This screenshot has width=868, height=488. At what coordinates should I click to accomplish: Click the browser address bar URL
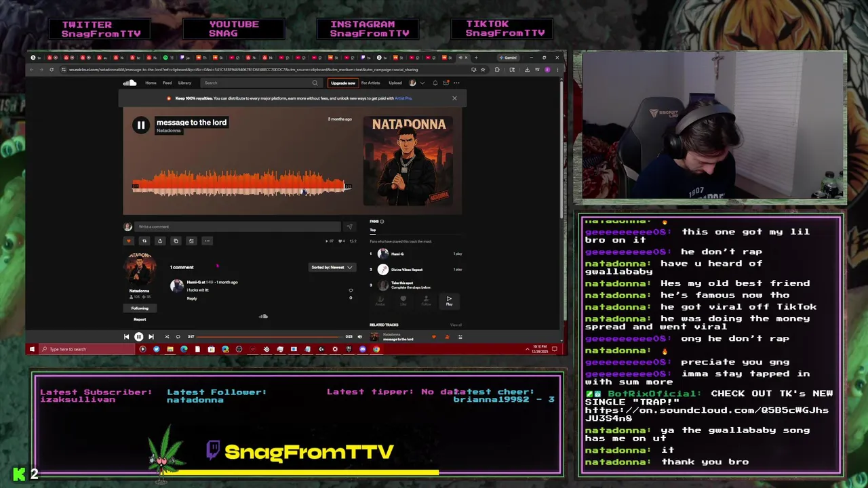(243, 69)
